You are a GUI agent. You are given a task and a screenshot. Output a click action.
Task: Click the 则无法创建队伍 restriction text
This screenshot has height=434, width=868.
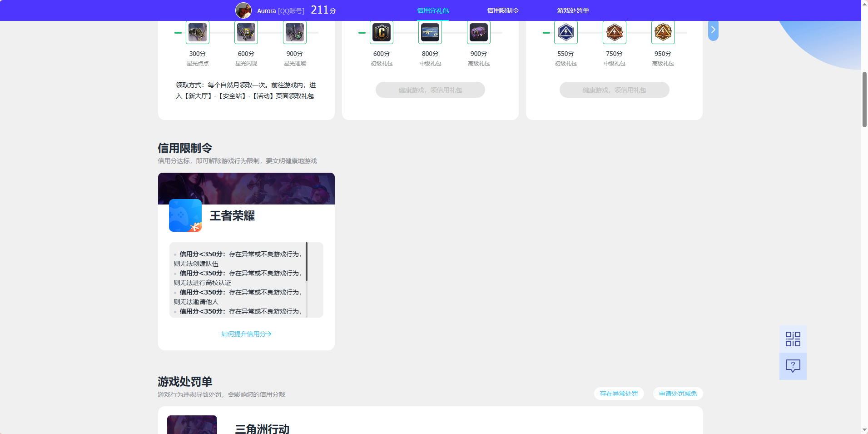tap(196, 264)
